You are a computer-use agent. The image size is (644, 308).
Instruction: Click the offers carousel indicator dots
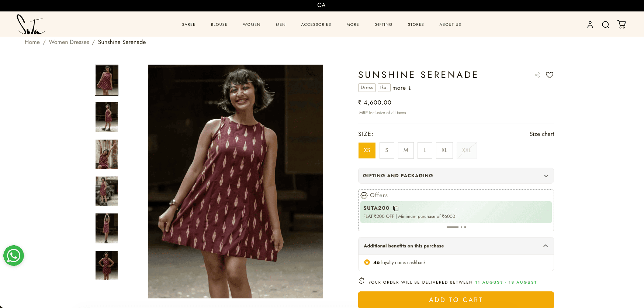pyautogui.click(x=456, y=227)
